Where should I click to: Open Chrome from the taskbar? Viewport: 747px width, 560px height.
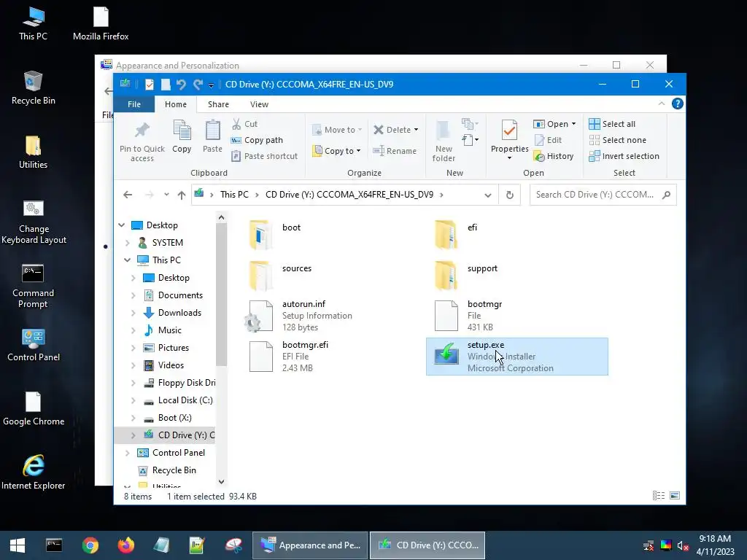(90, 545)
